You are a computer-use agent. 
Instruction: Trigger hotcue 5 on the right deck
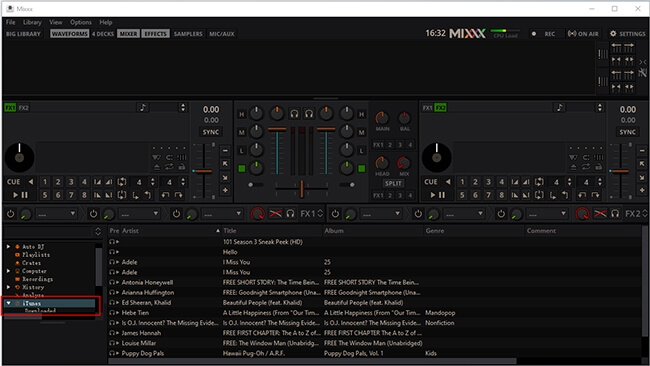[x=462, y=195]
